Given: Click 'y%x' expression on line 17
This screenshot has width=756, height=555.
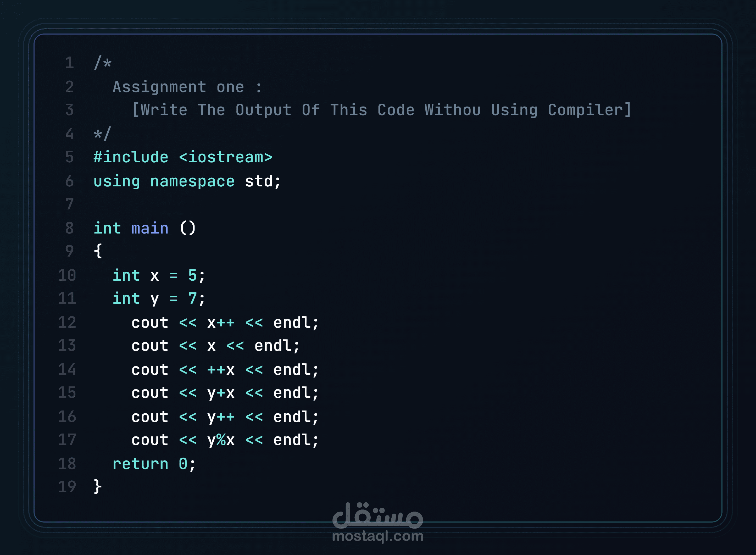Looking at the screenshot, I should point(221,440).
